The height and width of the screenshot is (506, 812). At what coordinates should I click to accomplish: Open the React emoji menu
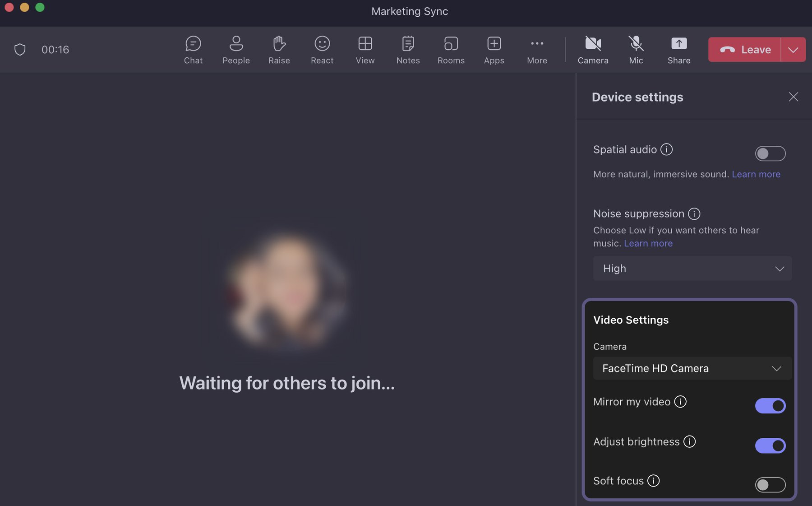tap(322, 49)
